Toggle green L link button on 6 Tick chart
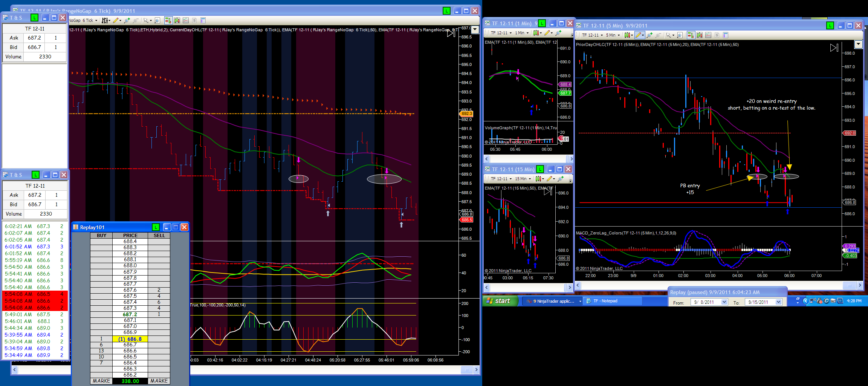The image size is (868, 386). 446,11
